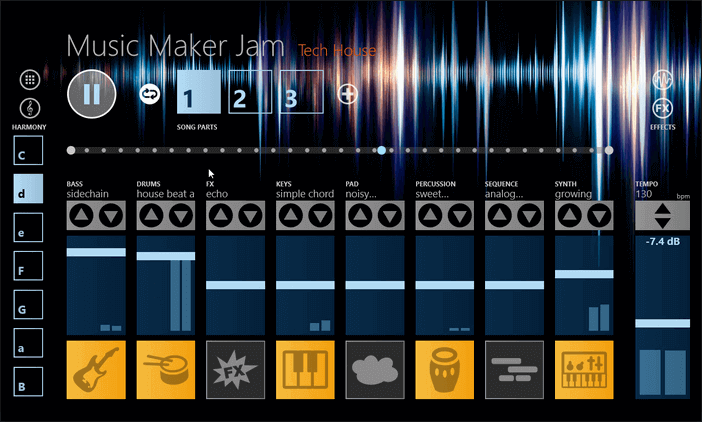Viewport: 702px width, 422px height.
Task: Click the house beat a loop name
Action: pyautogui.click(x=166, y=194)
